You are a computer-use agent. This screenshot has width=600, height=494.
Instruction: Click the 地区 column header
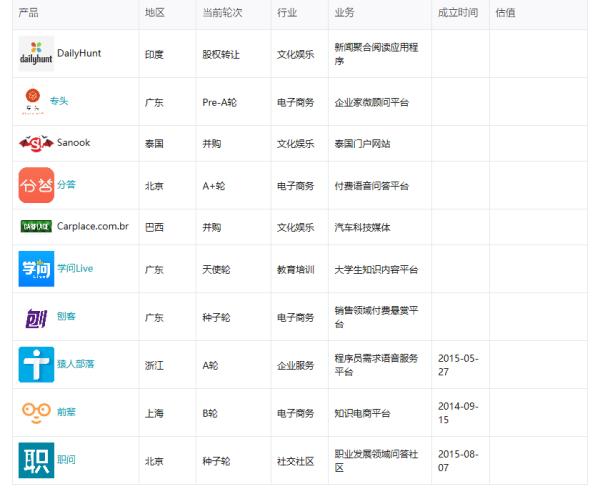(x=155, y=13)
